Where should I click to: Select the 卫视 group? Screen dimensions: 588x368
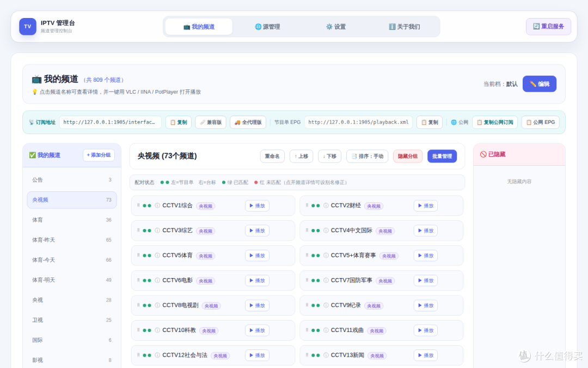tap(72, 320)
